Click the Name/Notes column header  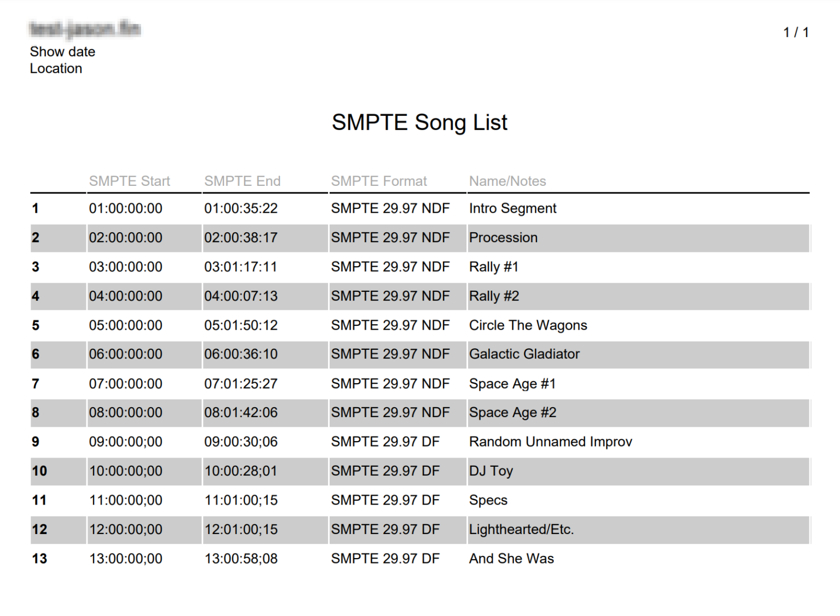click(x=507, y=181)
